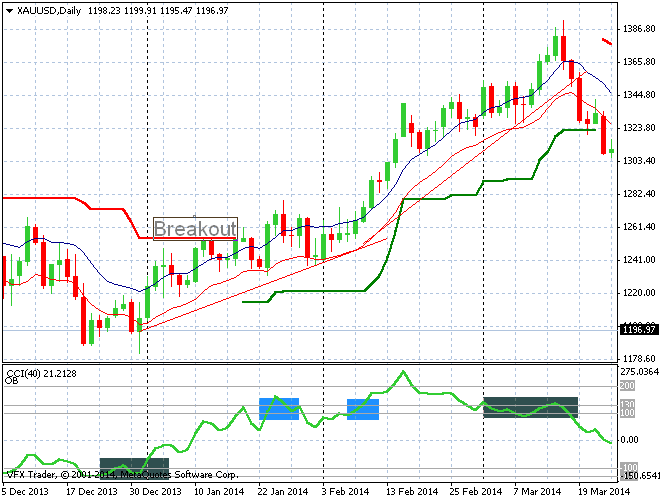Click the OB text in indicator window
This screenshot has height=500, width=660.
tap(11, 381)
